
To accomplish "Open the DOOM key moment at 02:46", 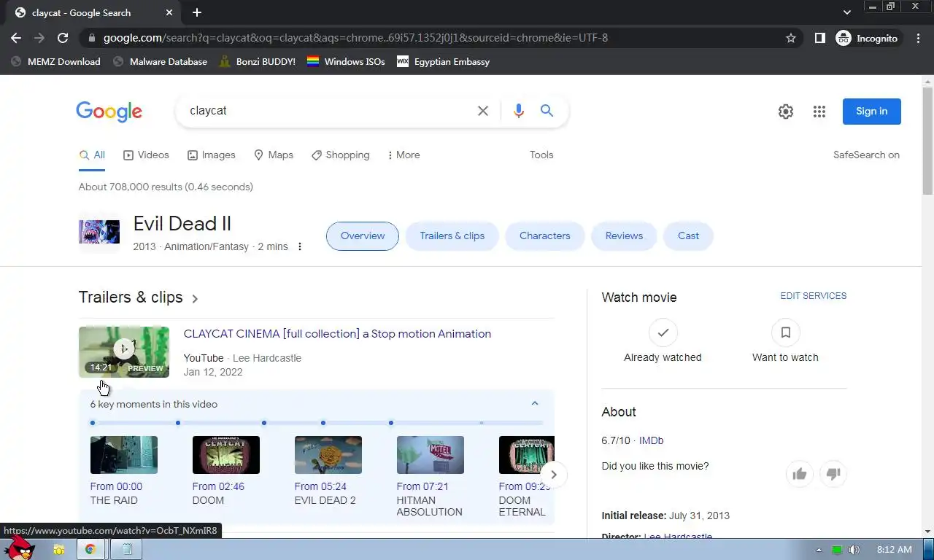I will [x=226, y=455].
